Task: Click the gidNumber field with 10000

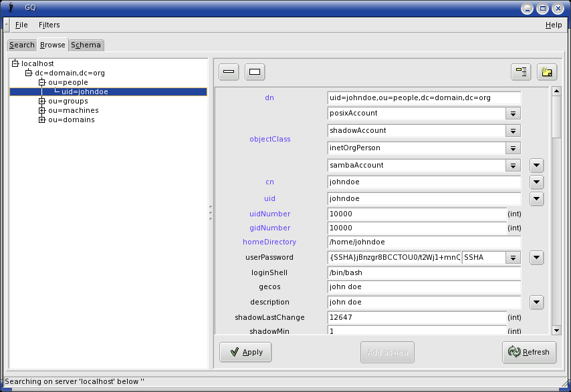Action: tap(417, 228)
